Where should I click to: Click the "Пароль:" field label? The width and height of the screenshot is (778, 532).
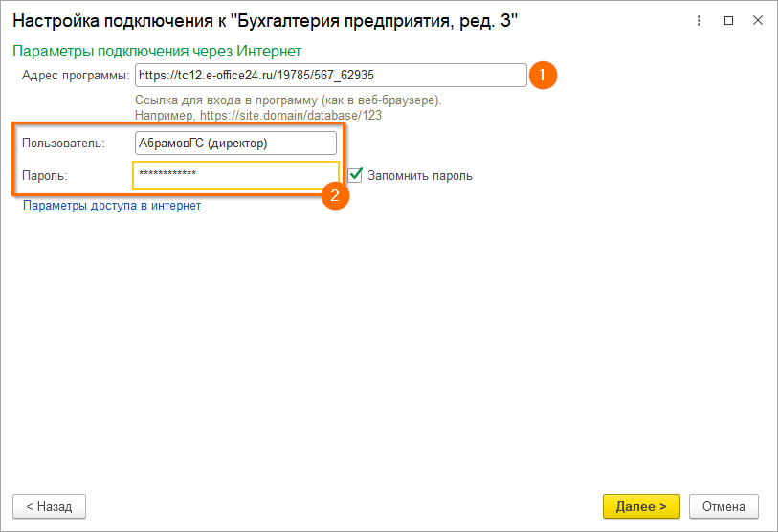[47, 175]
